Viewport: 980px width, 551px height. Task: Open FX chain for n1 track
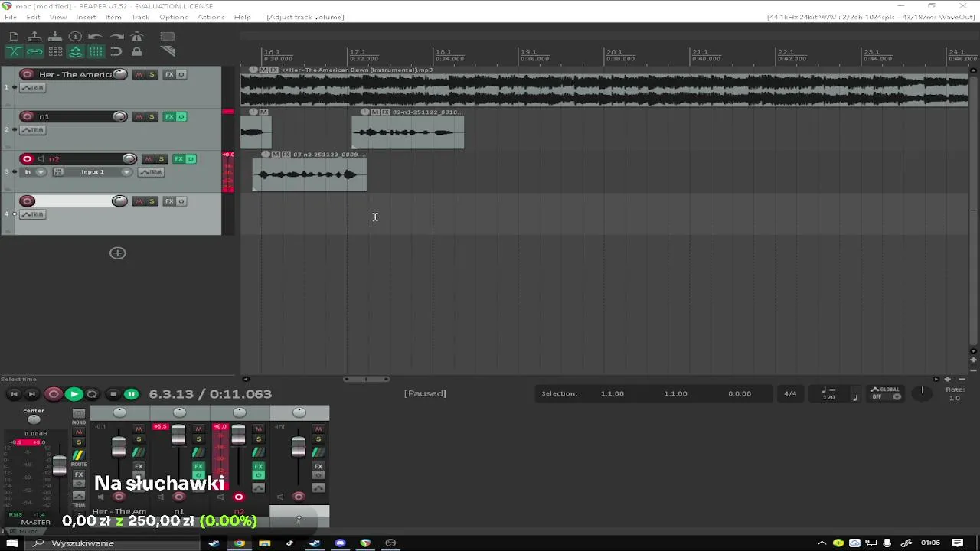pyautogui.click(x=169, y=116)
